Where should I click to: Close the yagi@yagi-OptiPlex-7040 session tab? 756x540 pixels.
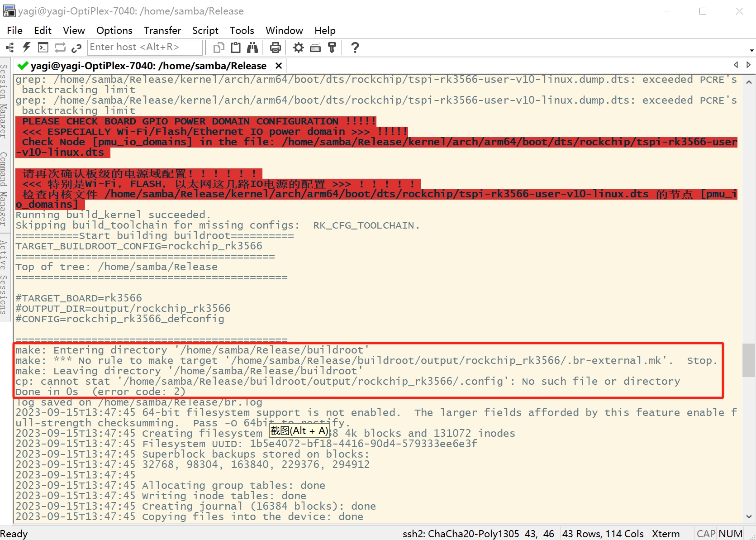pyautogui.click(x=279, y=66)
